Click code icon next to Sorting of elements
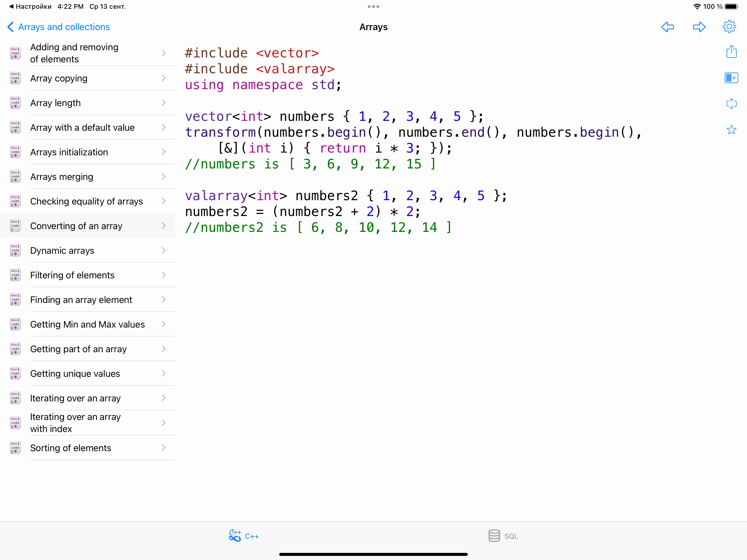Image resolution: width=747 pixels, height=560 pixels. (x=15, y=448)
